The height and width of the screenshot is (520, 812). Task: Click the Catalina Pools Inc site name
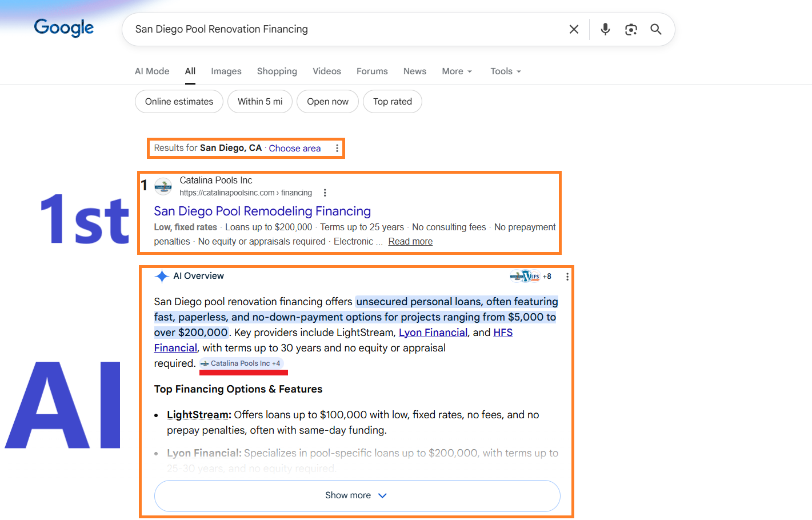coord(215,181)
